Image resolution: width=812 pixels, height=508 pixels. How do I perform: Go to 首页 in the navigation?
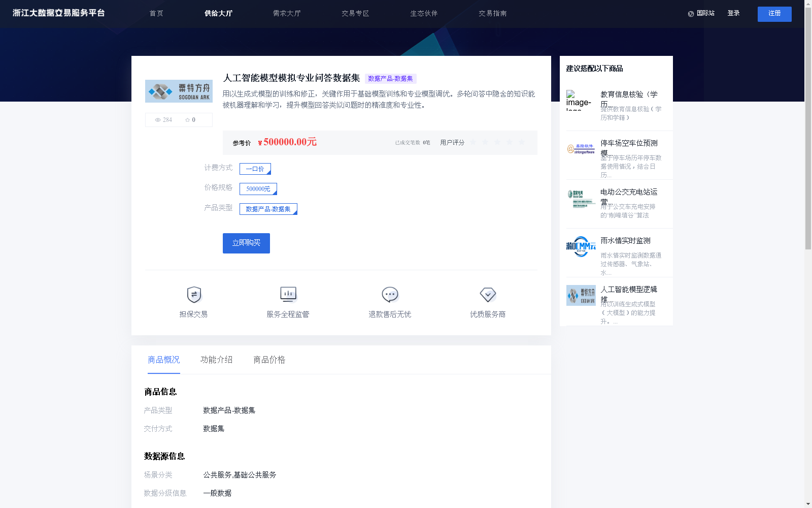point(156,13)
